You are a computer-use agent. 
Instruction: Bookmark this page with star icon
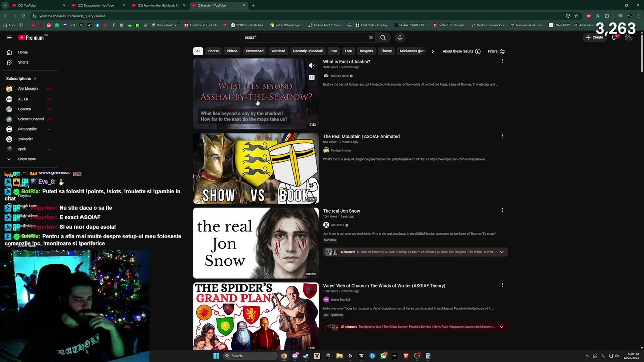pyautogui.click(x=576, y=16)
